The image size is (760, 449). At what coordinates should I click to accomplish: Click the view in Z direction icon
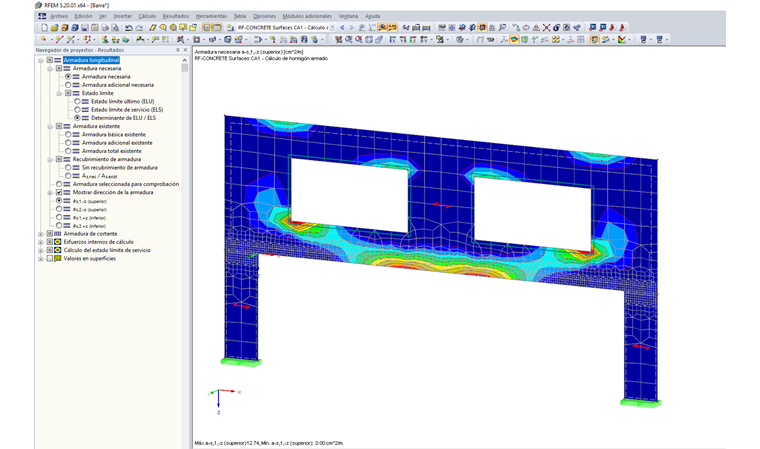tap(413, 40)
